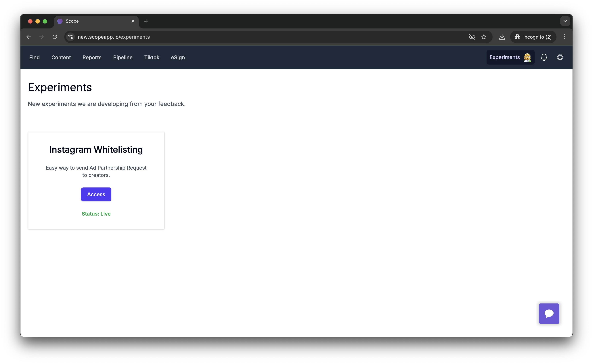
Task: Navigate to Find in the navbar
Action: [x=35, y=57]
